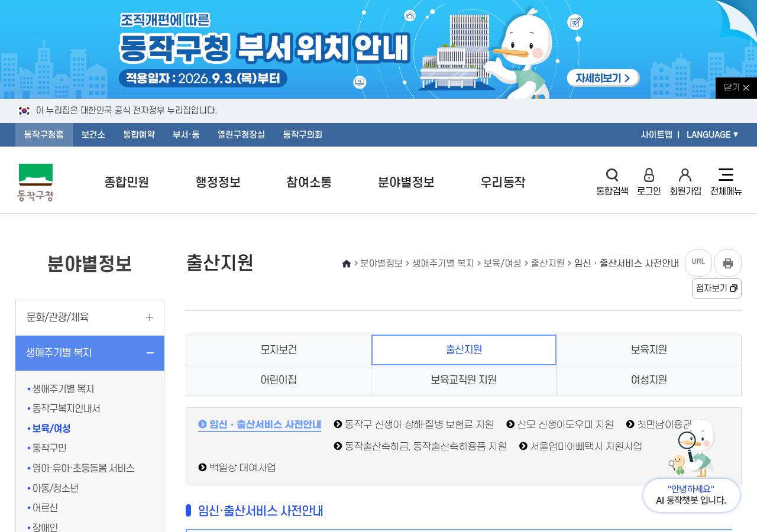
Task: Click 생애주기별 복지 in the breadcrumb
Action: pos(444,264)
